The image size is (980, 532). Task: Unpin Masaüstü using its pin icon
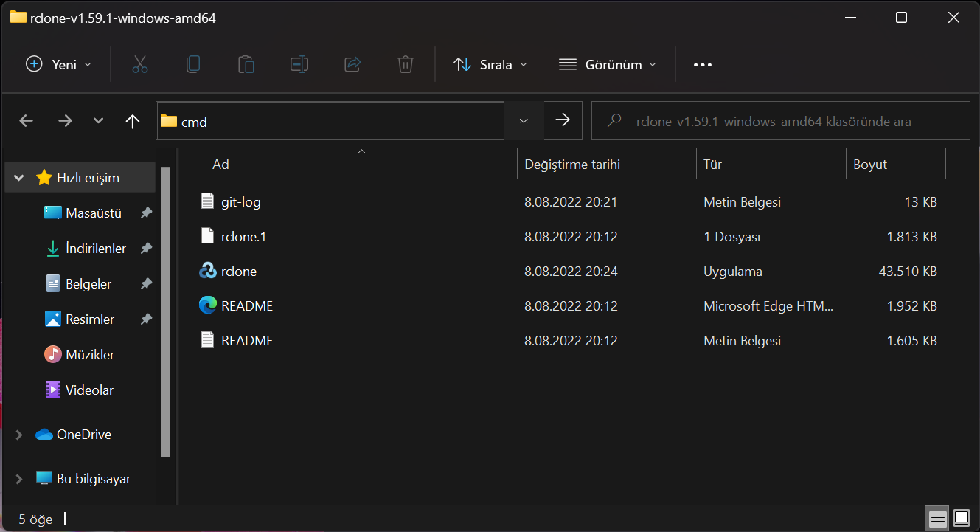146,213
